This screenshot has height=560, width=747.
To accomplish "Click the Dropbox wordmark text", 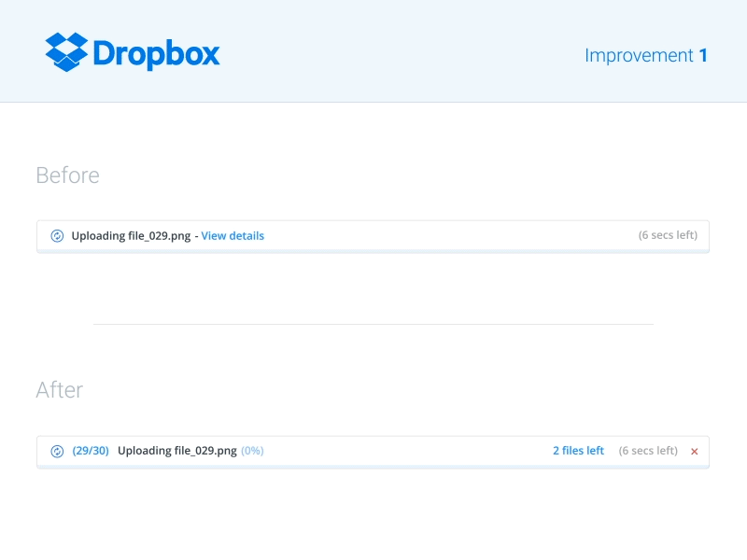I will click(x=154, y=53).
